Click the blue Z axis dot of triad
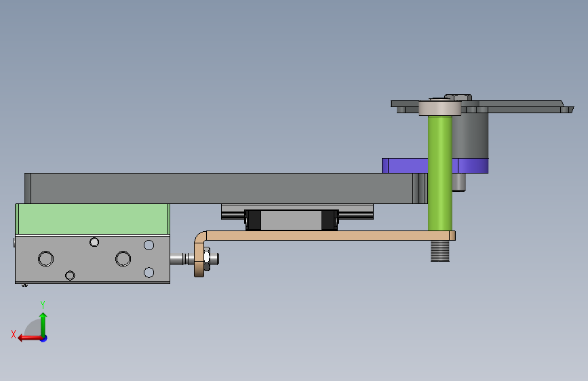This screenshot has height=381, width=588. 44,338
